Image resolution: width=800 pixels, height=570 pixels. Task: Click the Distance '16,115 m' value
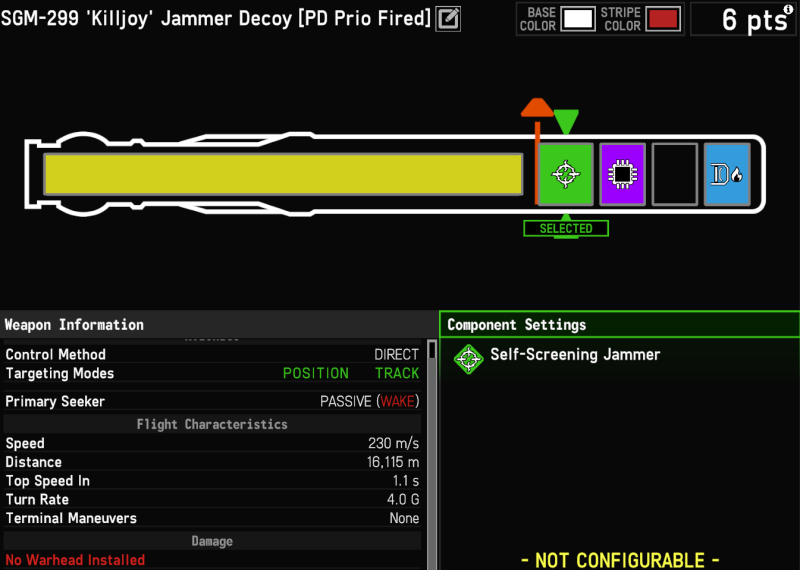pyautogui.click(x=393, y=462)
